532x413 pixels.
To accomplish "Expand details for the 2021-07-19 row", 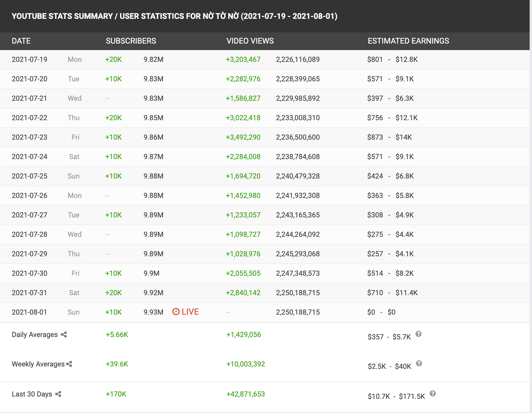I will point(29,59).
